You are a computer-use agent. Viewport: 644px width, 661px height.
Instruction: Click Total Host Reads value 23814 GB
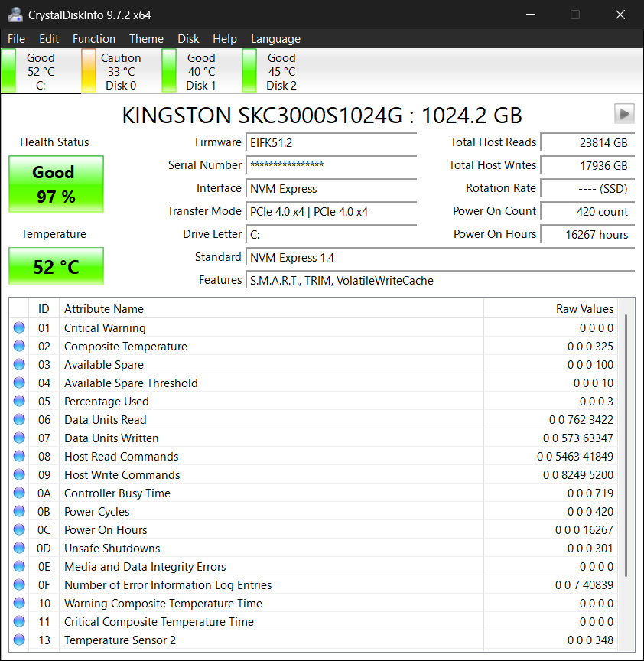coord(587,142)
